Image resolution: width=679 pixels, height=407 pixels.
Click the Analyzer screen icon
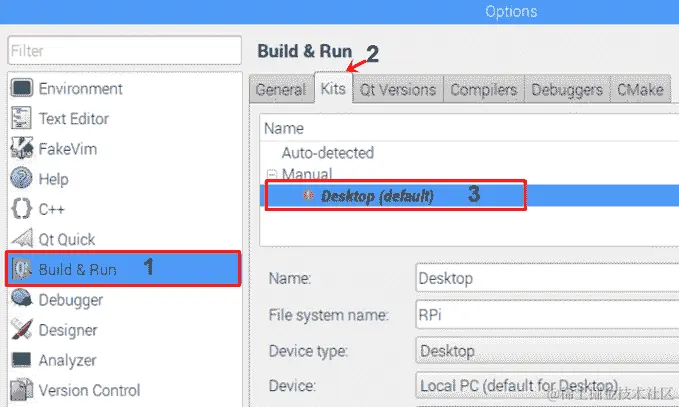point(22,359)
